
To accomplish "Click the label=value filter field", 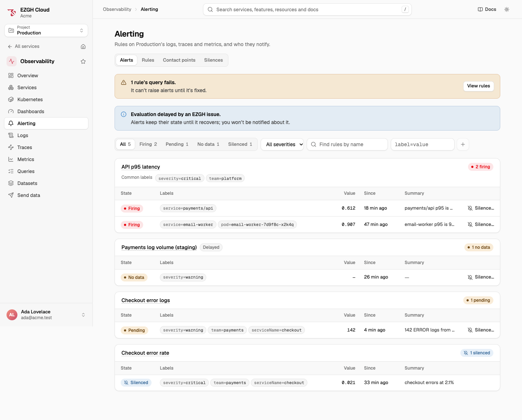I will (423, 144).
